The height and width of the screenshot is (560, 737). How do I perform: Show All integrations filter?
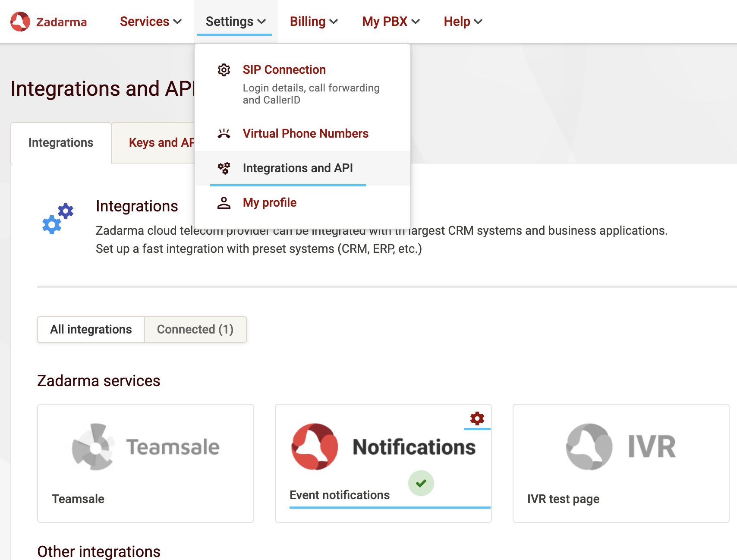pyautogui.click(x=91, y=330)
